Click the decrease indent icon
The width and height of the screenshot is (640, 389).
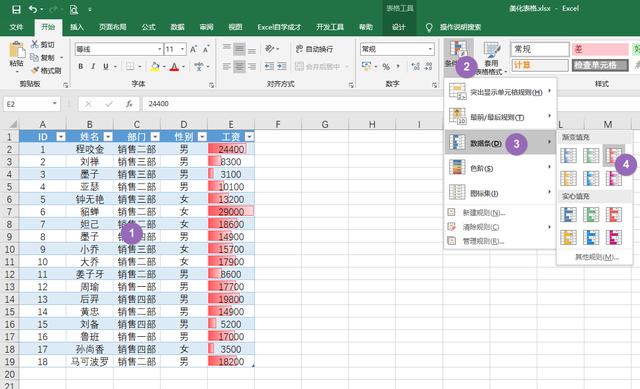(269, 66)
